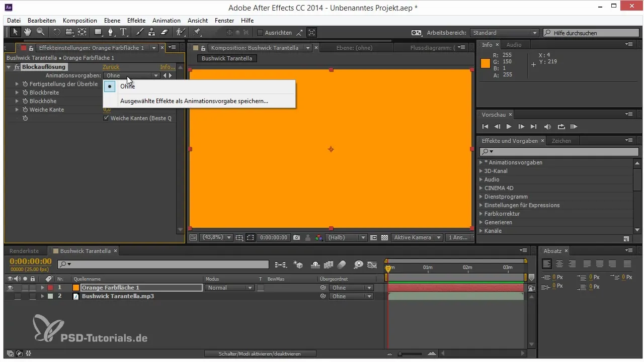Expand the 3D-Kanal effects category
Viewport: 644px width, 362px height.
(481, 171)
